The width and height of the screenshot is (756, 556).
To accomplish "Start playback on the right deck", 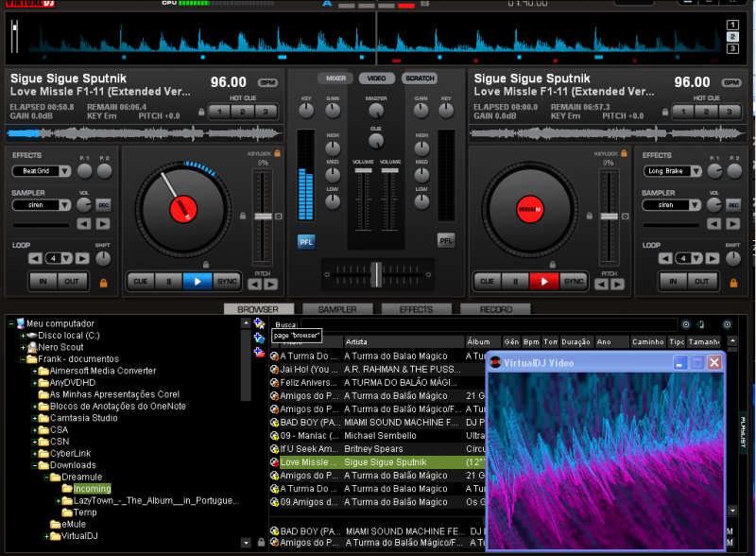I will pyautogui.click(x=544, y=282).
